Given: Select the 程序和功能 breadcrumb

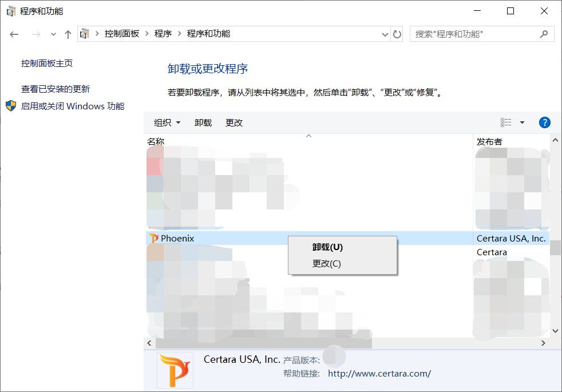Looking at the screenshot, I should (208, 34).
